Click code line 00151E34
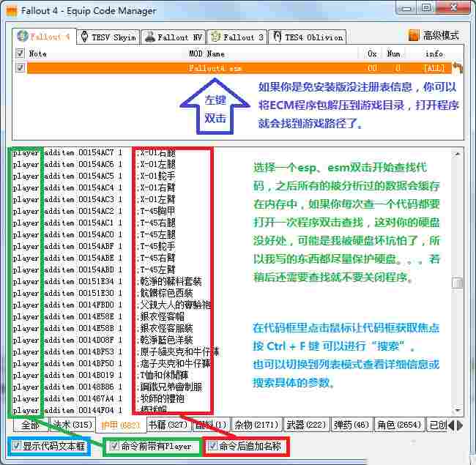476x465 pixels. (107, 282)
